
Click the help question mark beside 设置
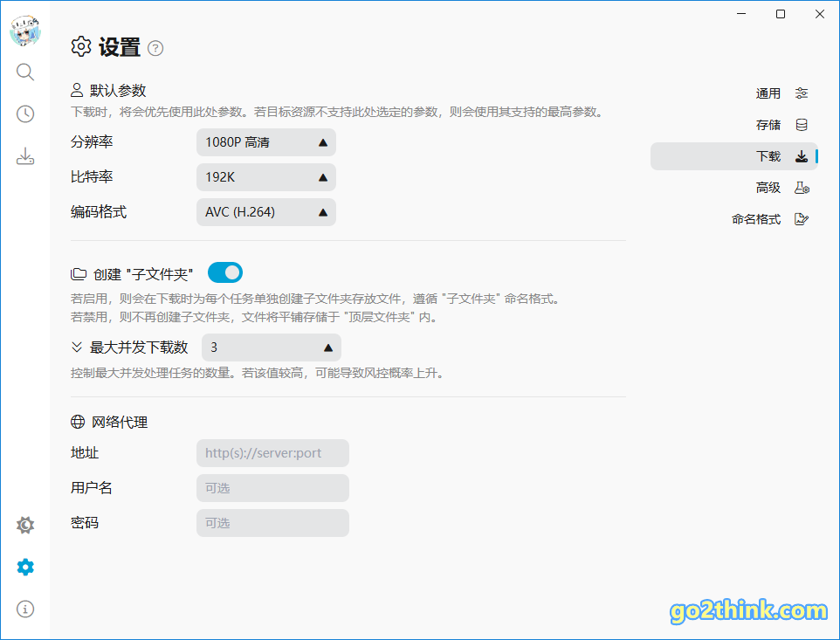pyautogui.click(x=155, y=48)
